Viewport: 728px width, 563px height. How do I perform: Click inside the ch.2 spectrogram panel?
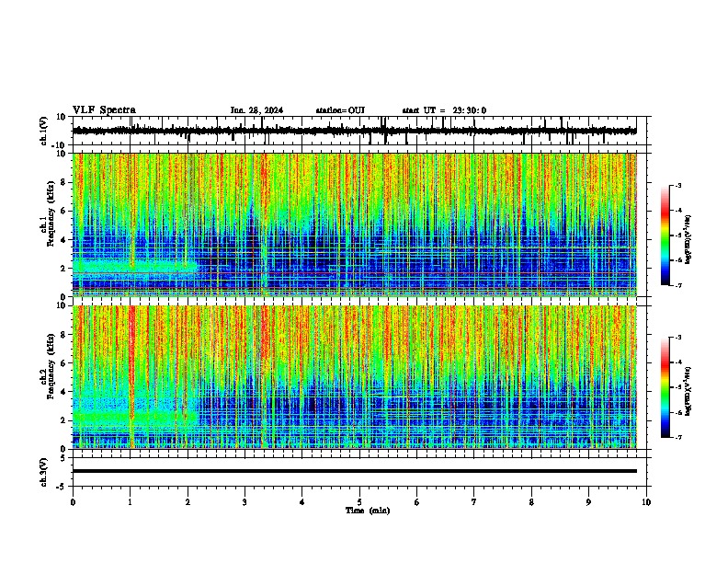(x=355, y=377)
